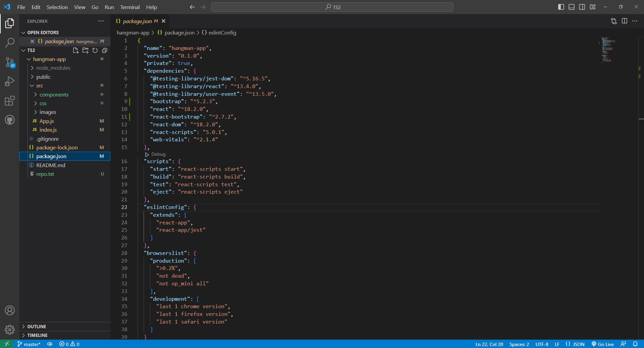Open the Explorer view in activity bar
This screenshot has width=644, height=348.
[x=10, y=23]
